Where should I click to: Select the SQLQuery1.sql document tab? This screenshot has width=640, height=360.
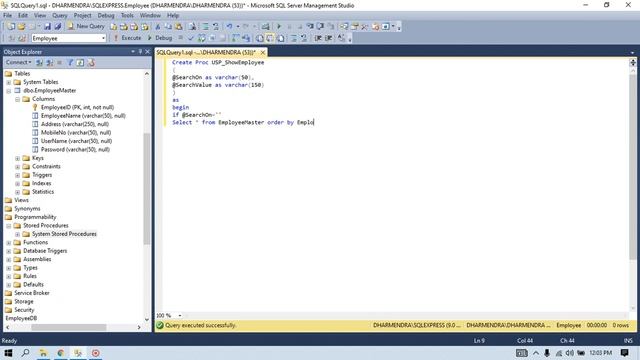(206, 52)
